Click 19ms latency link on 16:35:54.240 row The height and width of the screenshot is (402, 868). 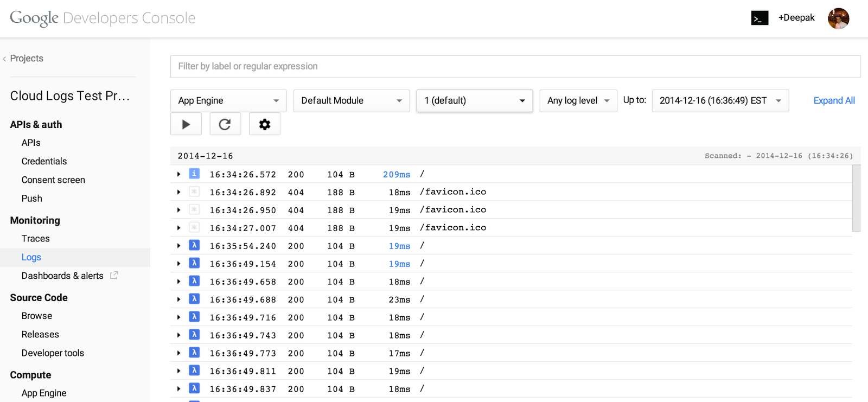tap(399, 246)
